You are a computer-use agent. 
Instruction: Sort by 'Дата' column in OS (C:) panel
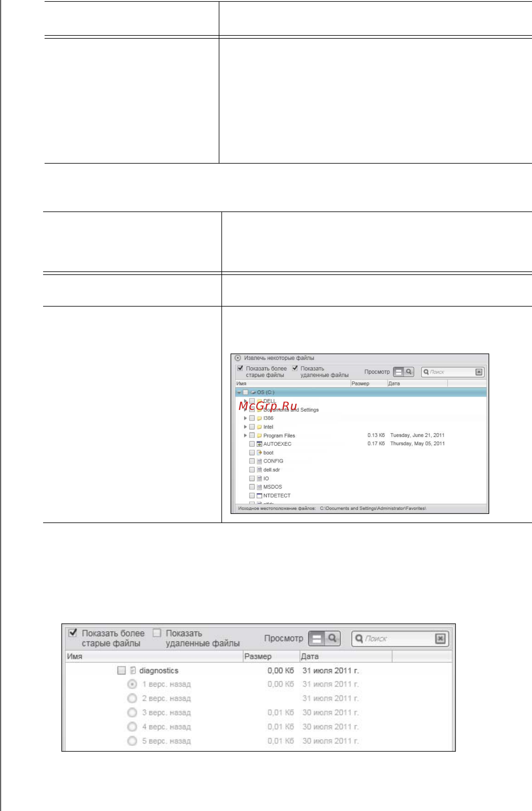[x=417, y=384]
